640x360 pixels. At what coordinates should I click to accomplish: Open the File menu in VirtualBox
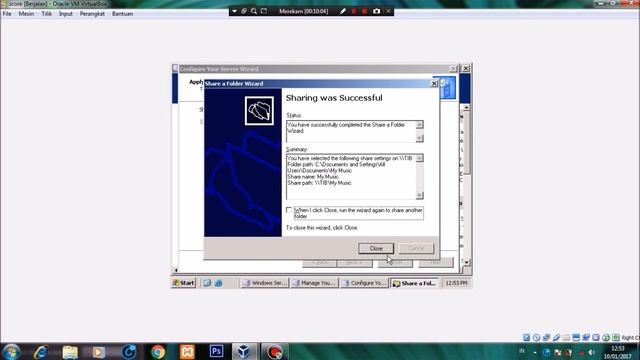[x=7, y=13]
